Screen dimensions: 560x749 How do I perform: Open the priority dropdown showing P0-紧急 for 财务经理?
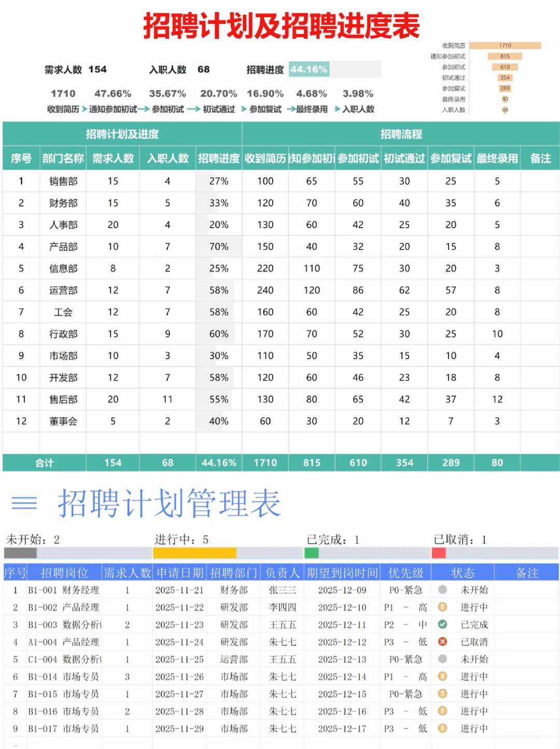(x=405, y=590)
